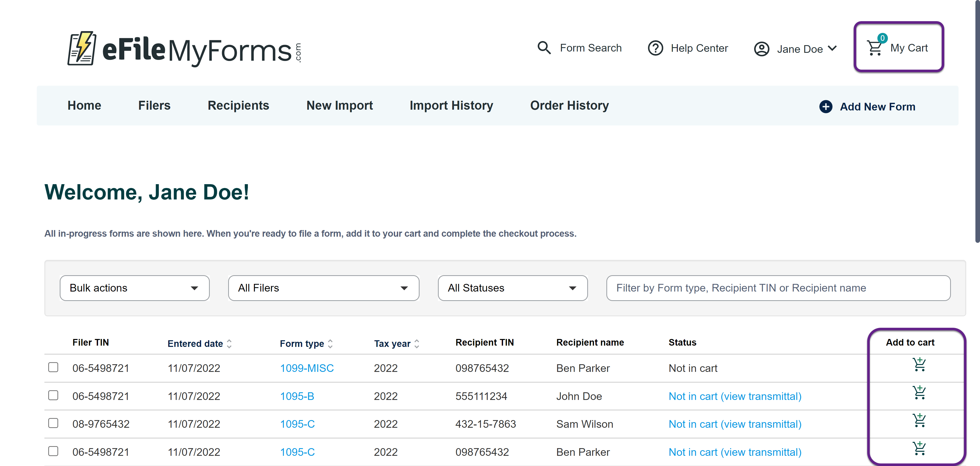Check the 1099-MISC Ben Parker row checkbox
Viewport: 980px width, 466px height.
(53, 367)
